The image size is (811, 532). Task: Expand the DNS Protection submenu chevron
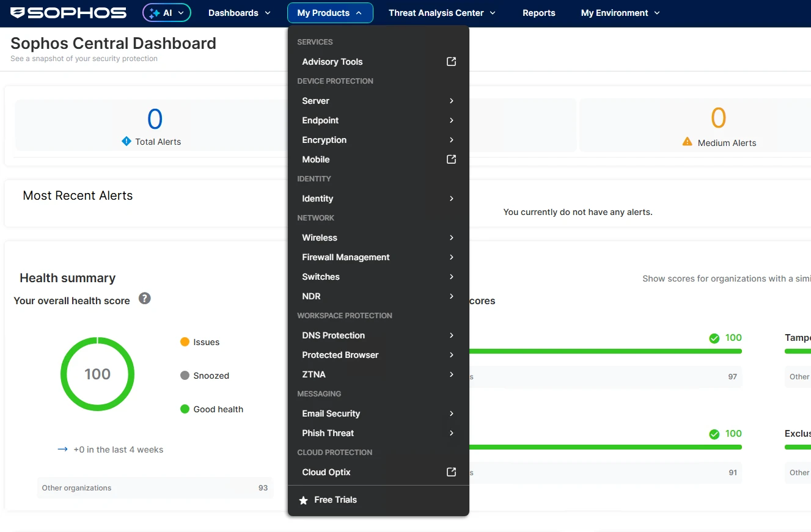[x=452, y=335]
